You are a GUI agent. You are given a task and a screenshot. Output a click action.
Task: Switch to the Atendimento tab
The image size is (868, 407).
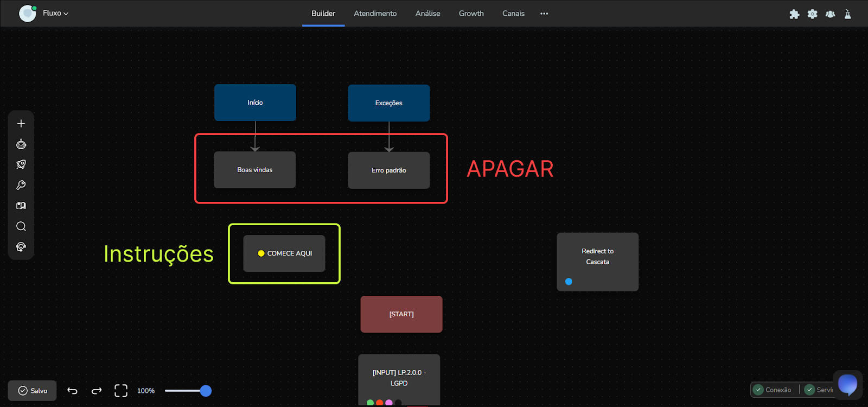coord(375,14)
